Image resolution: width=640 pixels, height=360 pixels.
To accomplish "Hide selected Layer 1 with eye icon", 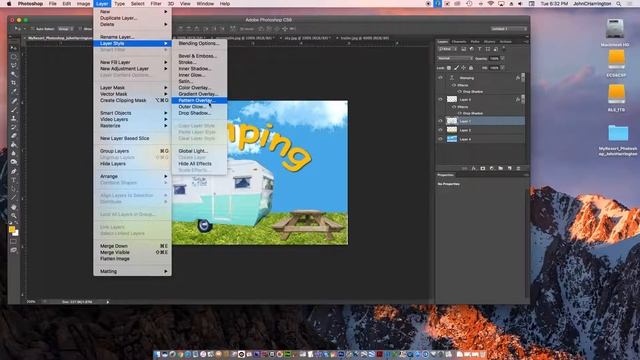I will pyautogui.click(x=440, y=121).
